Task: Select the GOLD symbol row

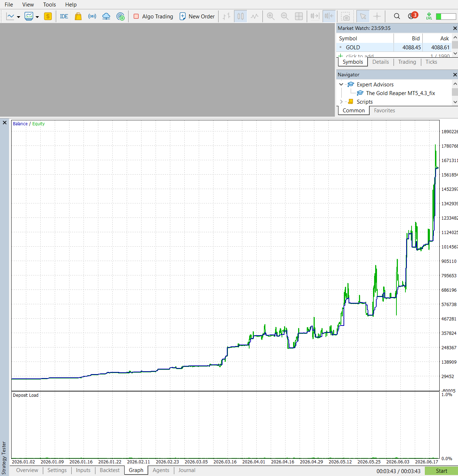Action: click(394, 48)
